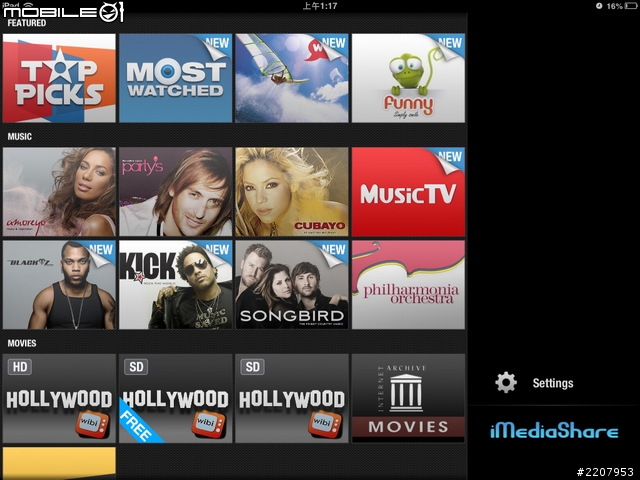Select the Amoreyo music channel
This screenshot has width=640, height=480.
(59, 192)
